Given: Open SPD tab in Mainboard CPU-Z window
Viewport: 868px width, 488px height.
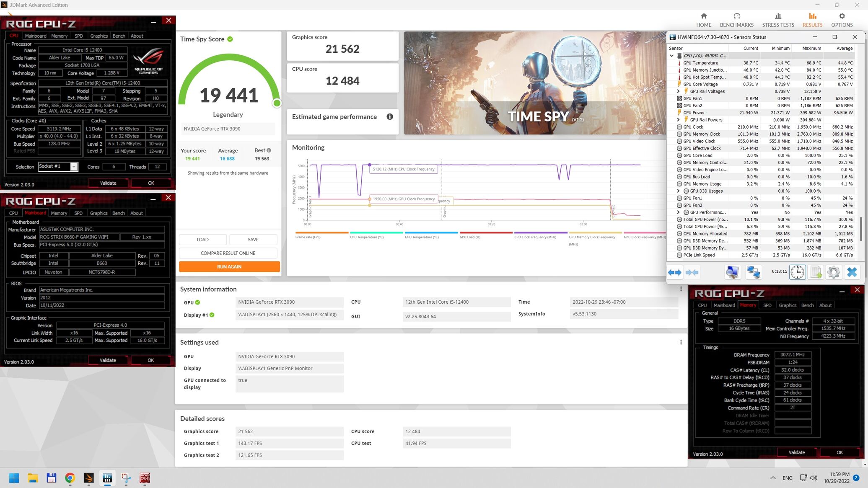Looking at the screenshot, I should (x=78, y=213).
